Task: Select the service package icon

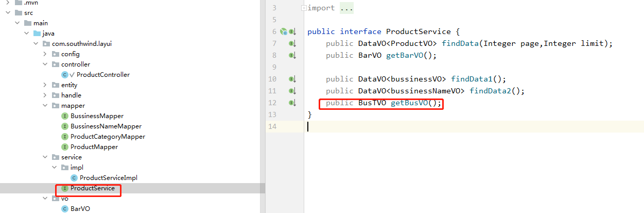Action: point(55,157)
